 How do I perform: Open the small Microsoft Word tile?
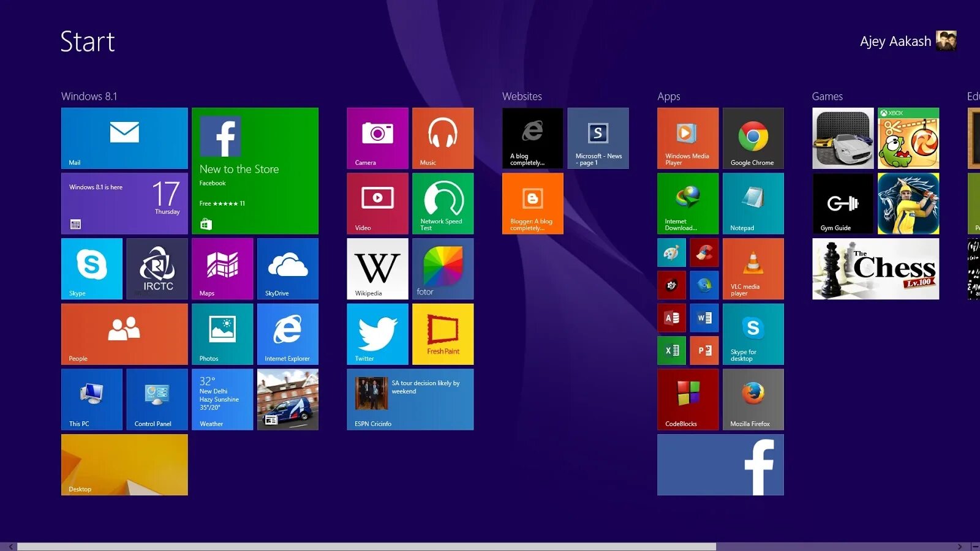coord(704,318)
